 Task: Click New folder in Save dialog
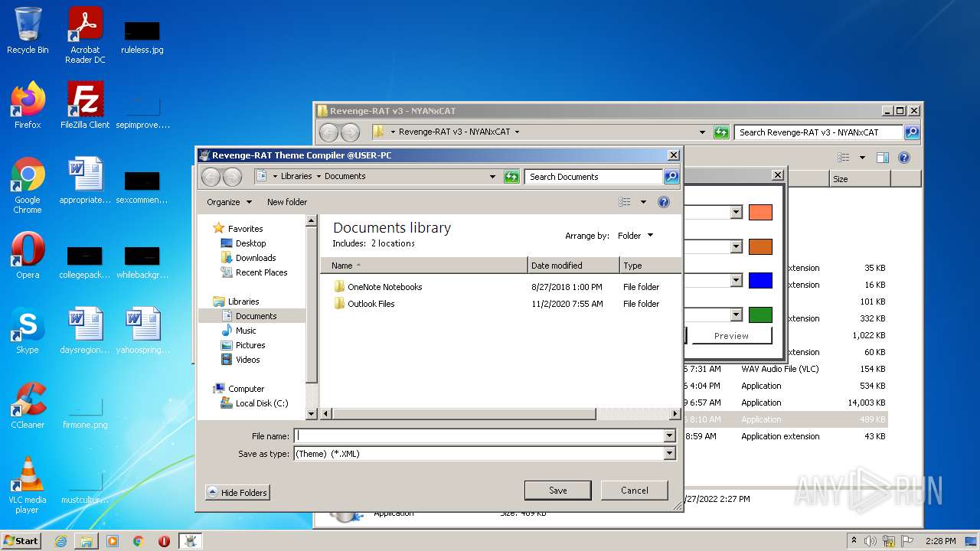(287, 202)
